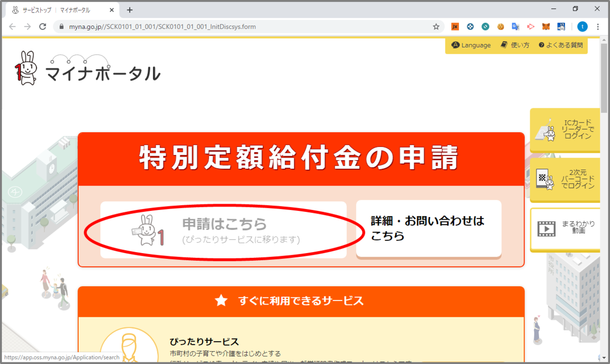Viewport: 610px width, 364px height.
Task: Open the cookie extension icon
Action: [x=500, y=26]
